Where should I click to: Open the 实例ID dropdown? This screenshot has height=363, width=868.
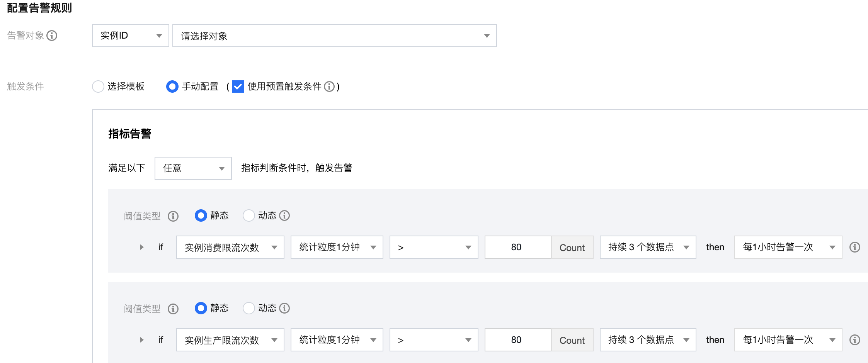coord(131,36)
